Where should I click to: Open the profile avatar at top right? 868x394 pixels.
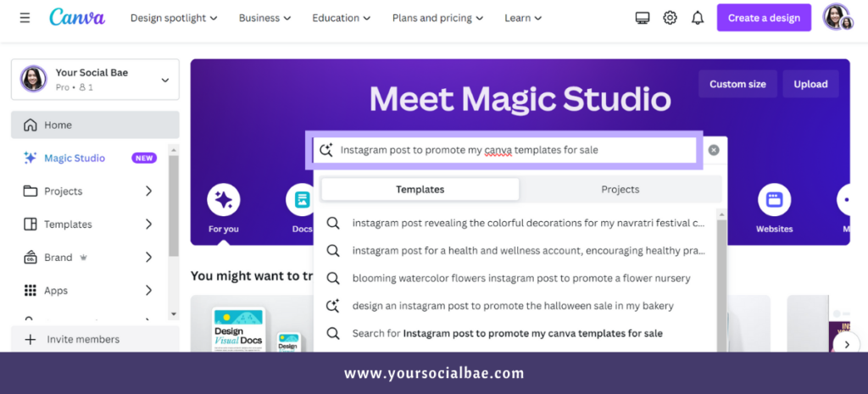click(837, 17)
